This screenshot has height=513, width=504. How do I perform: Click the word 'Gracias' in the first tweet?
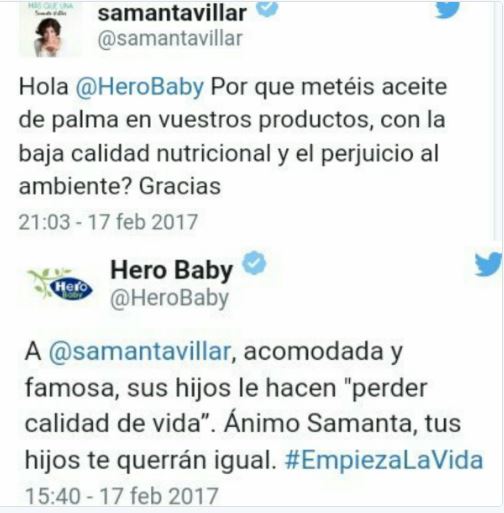(x=180, y=186)
